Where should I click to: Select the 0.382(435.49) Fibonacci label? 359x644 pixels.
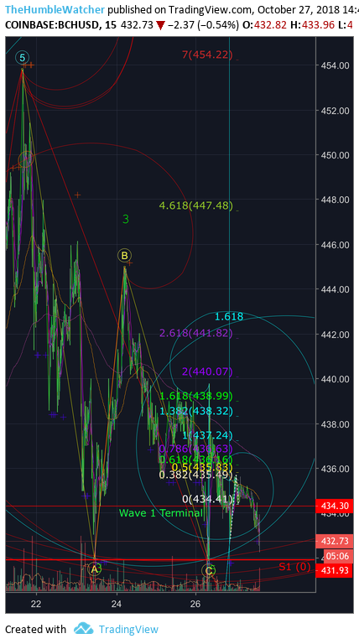[196, 475]
